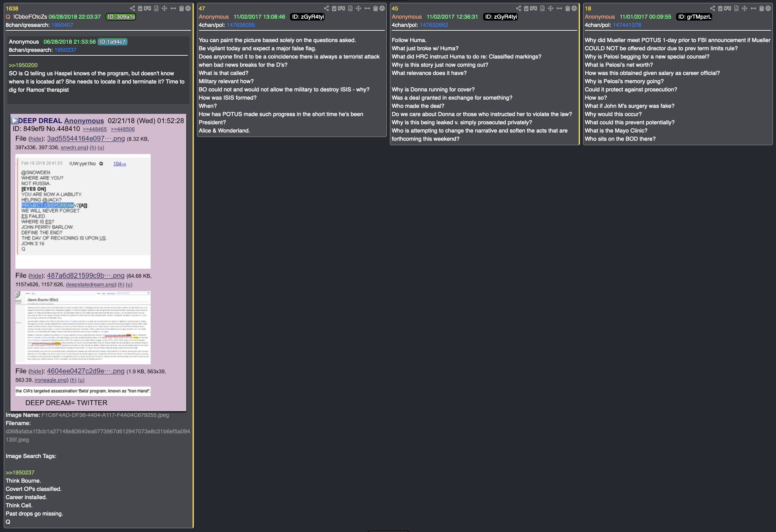The width and height of the screenshot is (776, 532).
Task: Open post number 1638 link
Action: pos(12,8)
